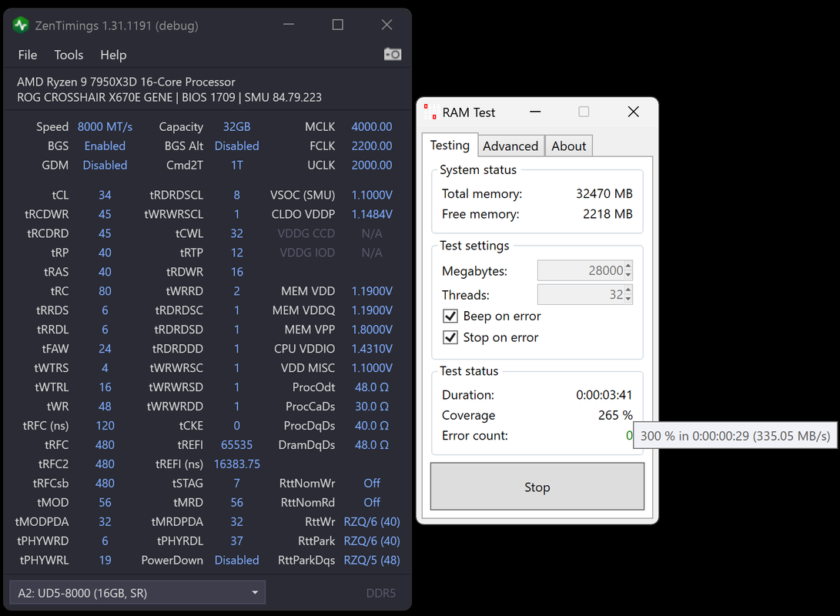Maximize the ZenTimings window

(x=337, y=25)
